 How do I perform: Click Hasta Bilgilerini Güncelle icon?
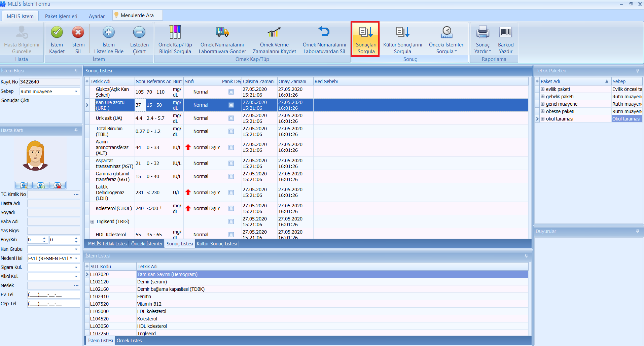point(22,32)
